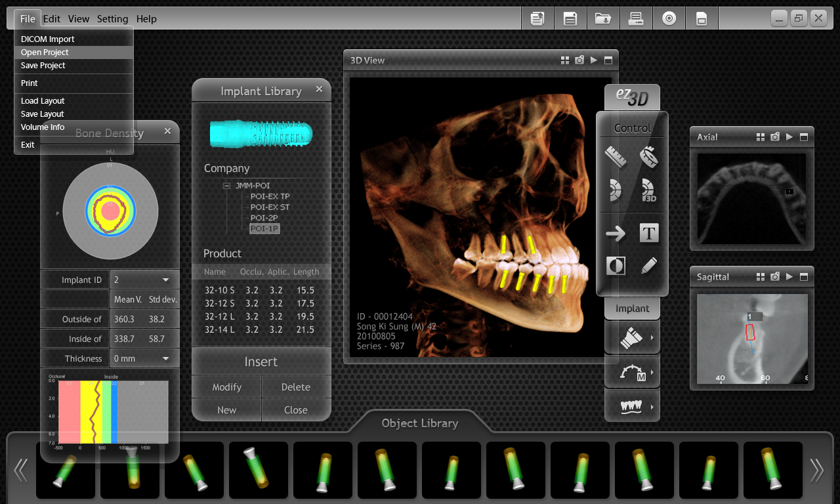Select POI-2P in company tree

[x=264, y=217]
